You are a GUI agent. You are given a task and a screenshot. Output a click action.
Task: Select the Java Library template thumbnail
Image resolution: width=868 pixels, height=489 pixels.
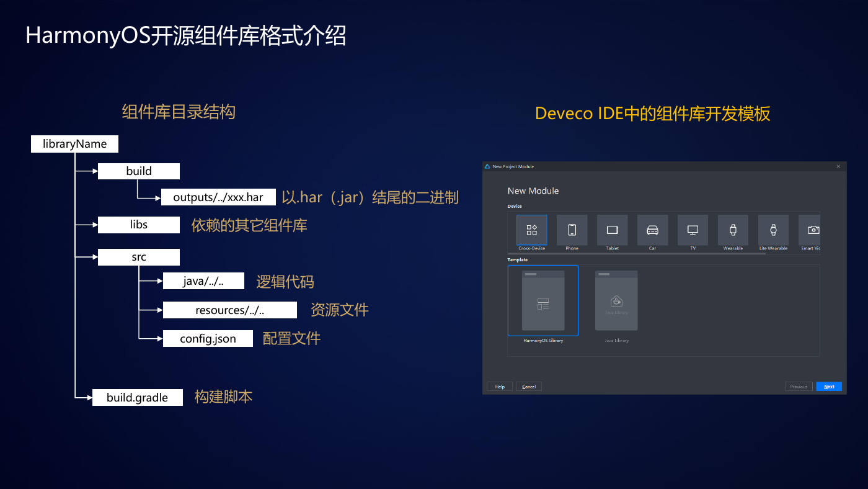(x=616, y=300)
